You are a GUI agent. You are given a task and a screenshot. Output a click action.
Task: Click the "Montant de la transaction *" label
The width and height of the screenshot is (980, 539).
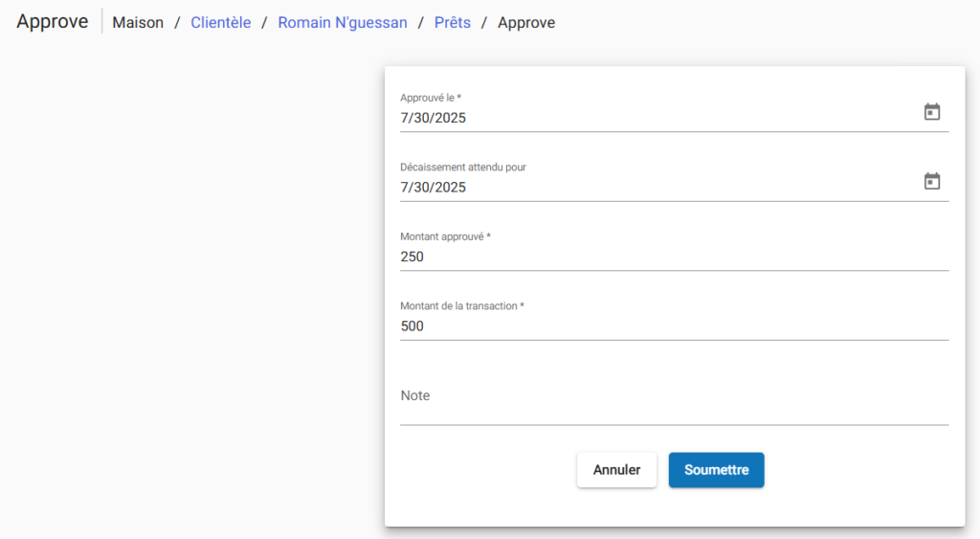[462, 305]
